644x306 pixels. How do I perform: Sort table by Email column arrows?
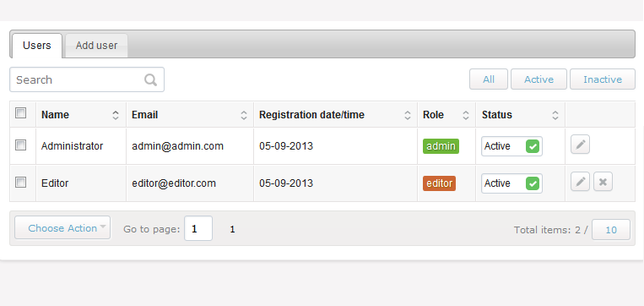click(x=244, y=115)
